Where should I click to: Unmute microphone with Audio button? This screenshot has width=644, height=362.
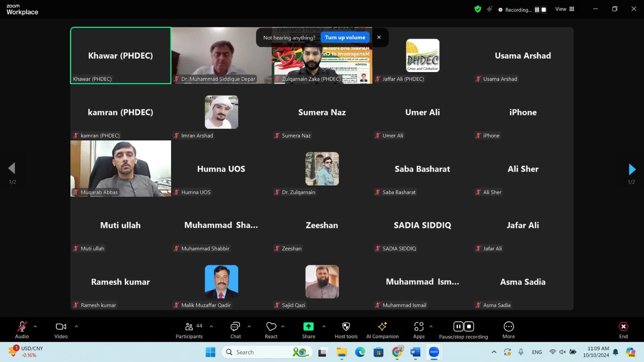click(22, 330)
